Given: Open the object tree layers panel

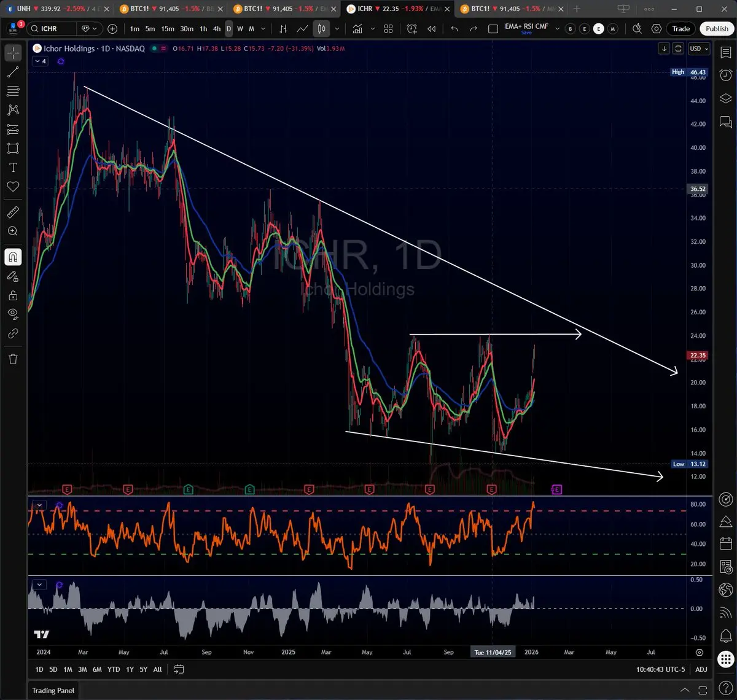Looking at the screenshot, I should click(x=725, y=98).
